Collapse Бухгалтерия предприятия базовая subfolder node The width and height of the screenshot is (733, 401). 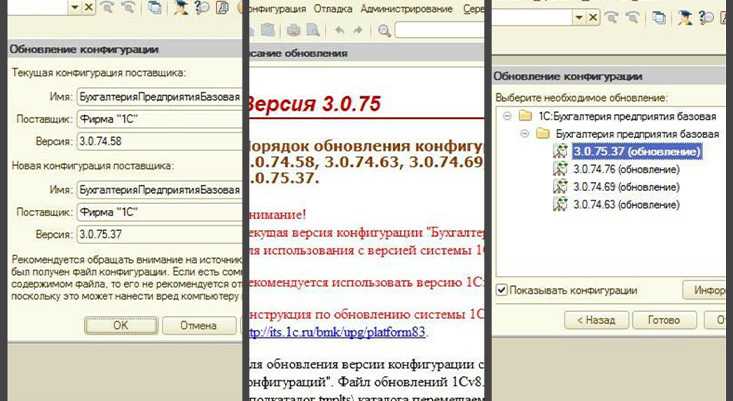click(525, 134)
